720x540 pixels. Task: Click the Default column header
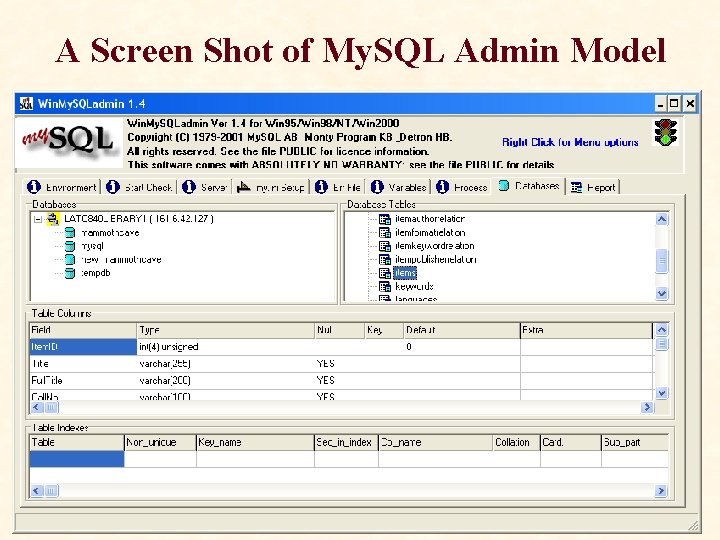(461, 330)
